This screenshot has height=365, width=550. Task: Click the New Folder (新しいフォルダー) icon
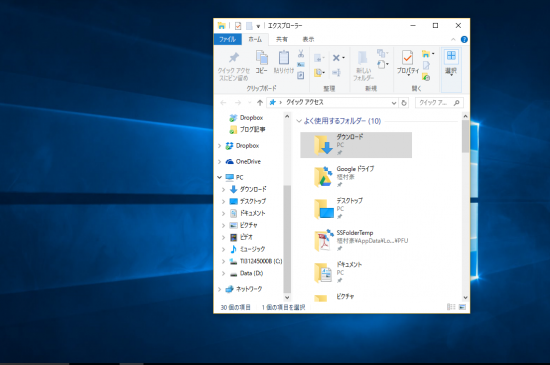pyautogui.click(x=363, y=58)
